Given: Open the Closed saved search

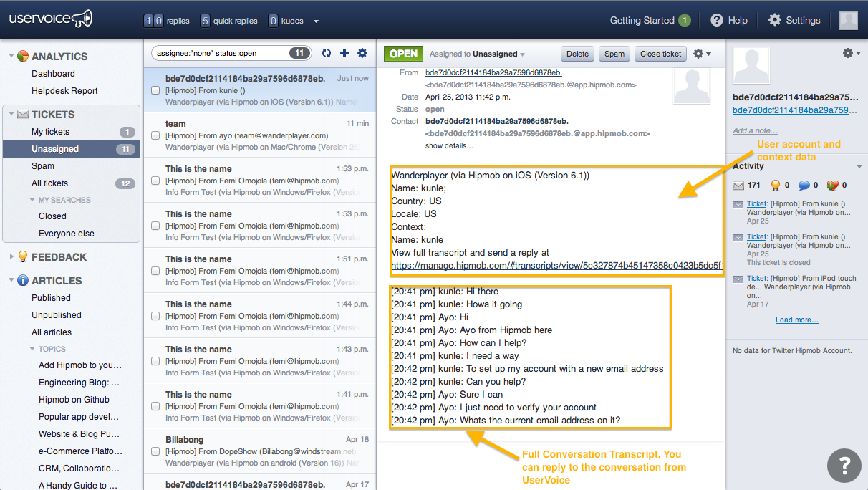Looking at the screenshot, I should point(52,216).
